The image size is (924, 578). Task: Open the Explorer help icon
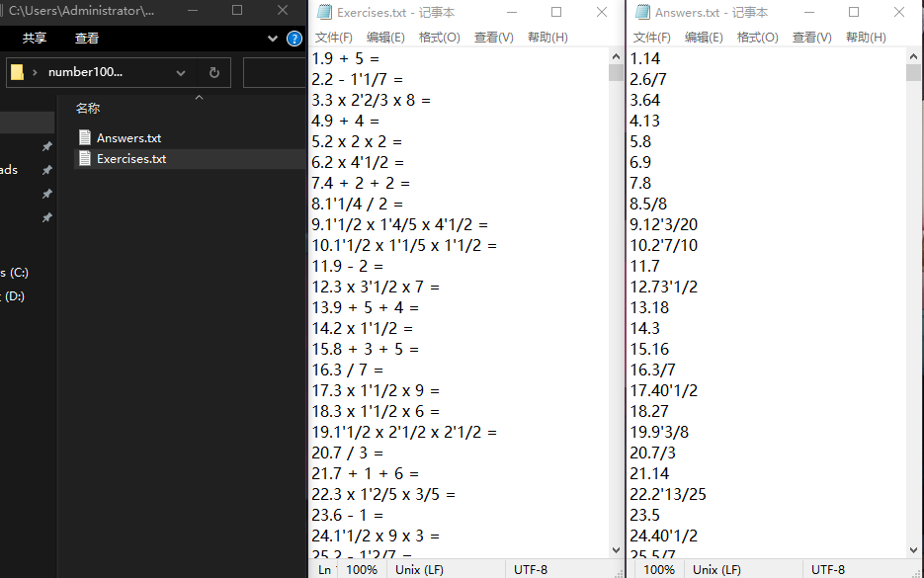pos(294,39)
